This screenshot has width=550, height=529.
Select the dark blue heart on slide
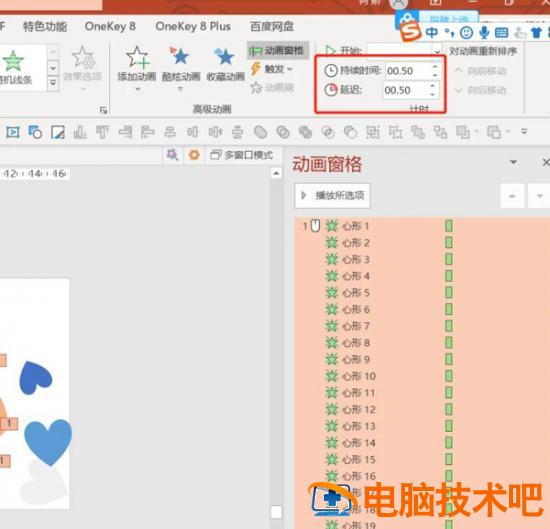coord(34,378)
